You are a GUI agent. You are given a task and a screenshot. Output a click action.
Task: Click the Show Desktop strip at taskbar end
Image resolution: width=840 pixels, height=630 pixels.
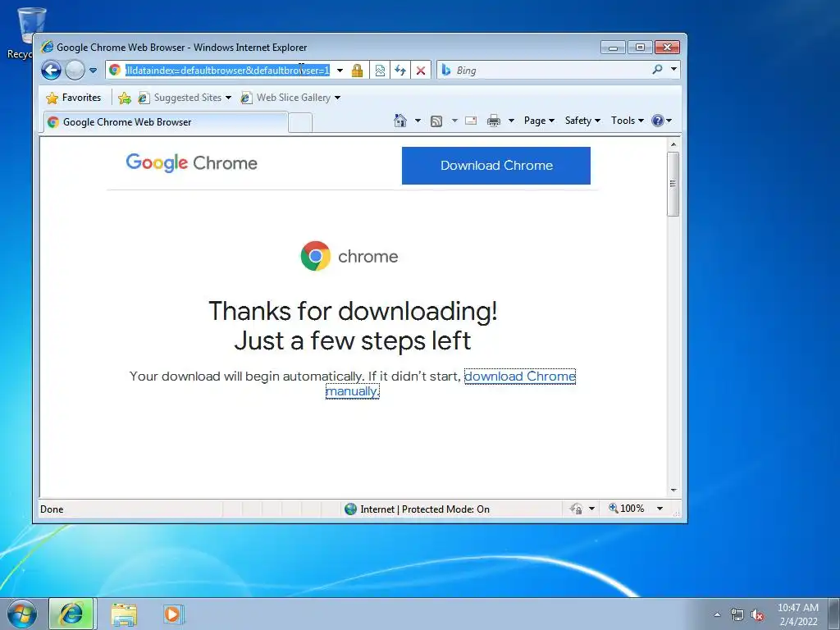835,614
